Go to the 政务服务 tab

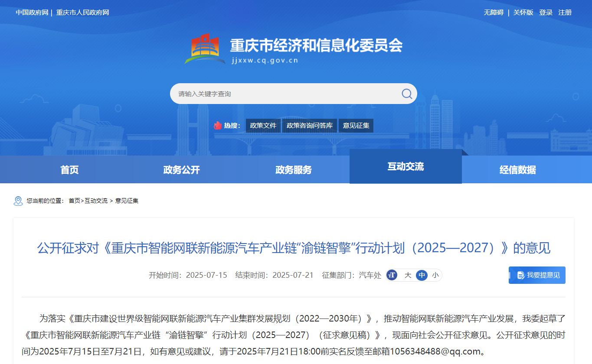pyautogui.click(x=293, y=170)
